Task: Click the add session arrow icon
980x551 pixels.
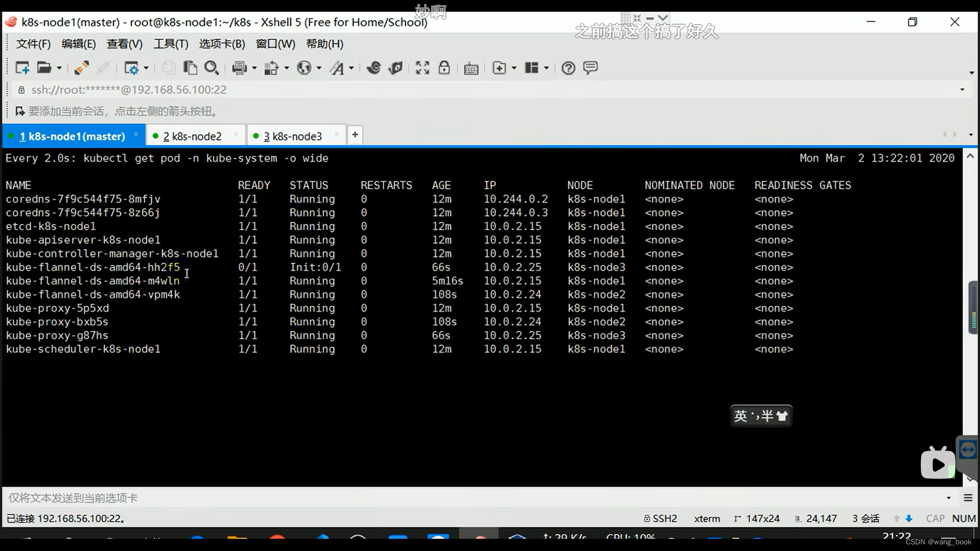Action: pyautogui.click(x=20, y=111)
